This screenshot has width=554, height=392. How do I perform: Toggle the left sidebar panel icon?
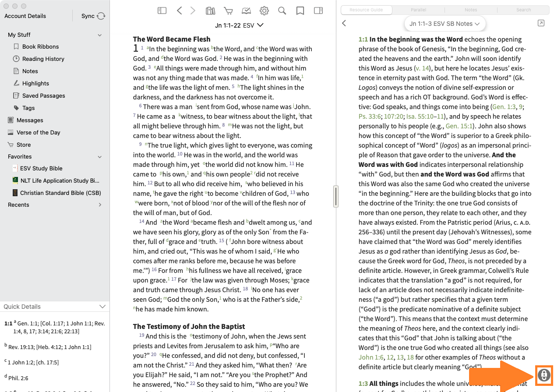click(162, 11)
